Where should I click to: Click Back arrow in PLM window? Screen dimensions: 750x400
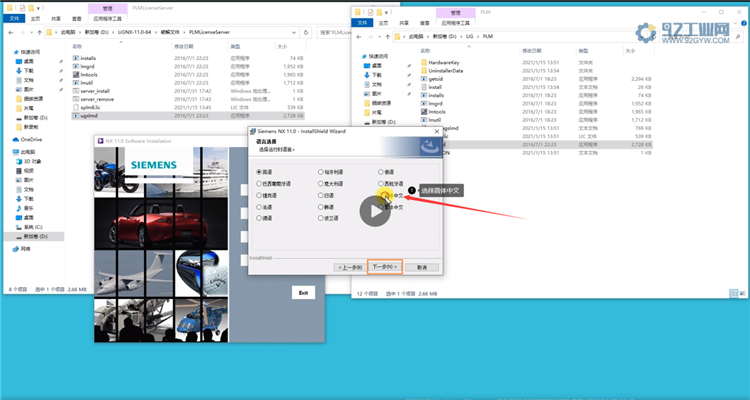pos(359,36)
